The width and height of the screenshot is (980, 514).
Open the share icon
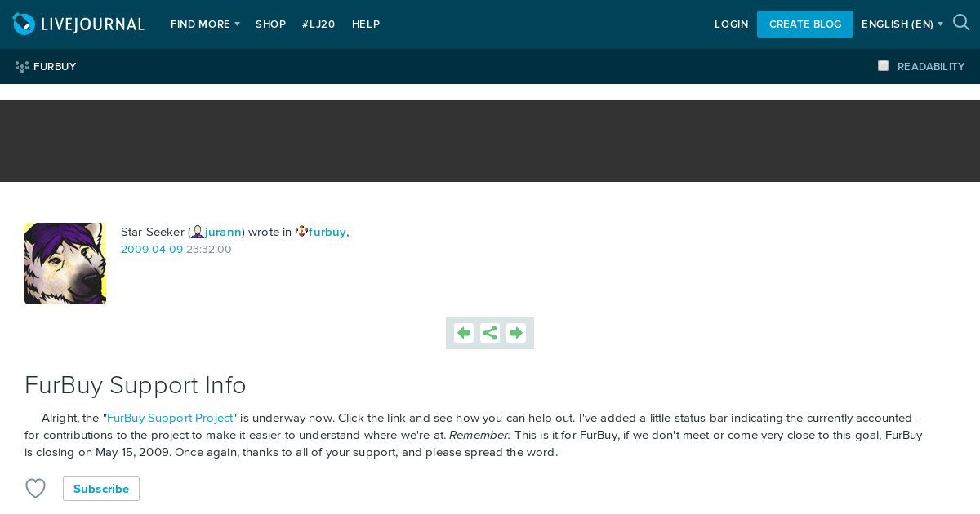[x=490, y=333]
